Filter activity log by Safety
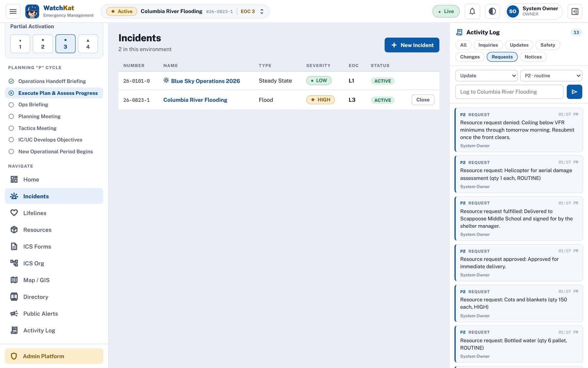 (547, 45)
